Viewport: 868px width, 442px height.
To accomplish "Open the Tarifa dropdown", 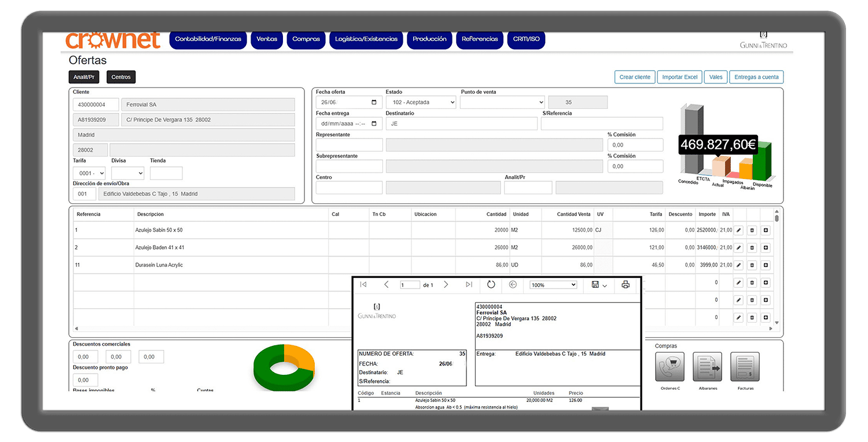I will coord(89,173).
